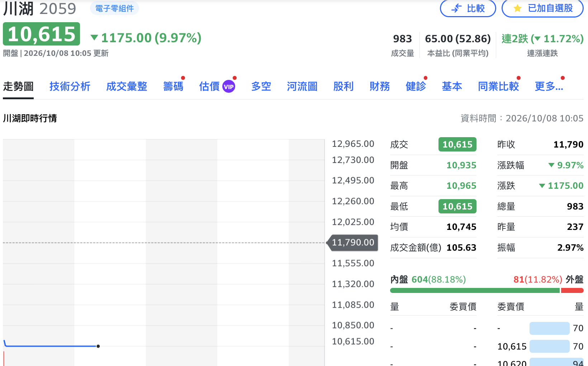
Task: Open the 籌碼 tab
Action: click(x=173, y=86)
